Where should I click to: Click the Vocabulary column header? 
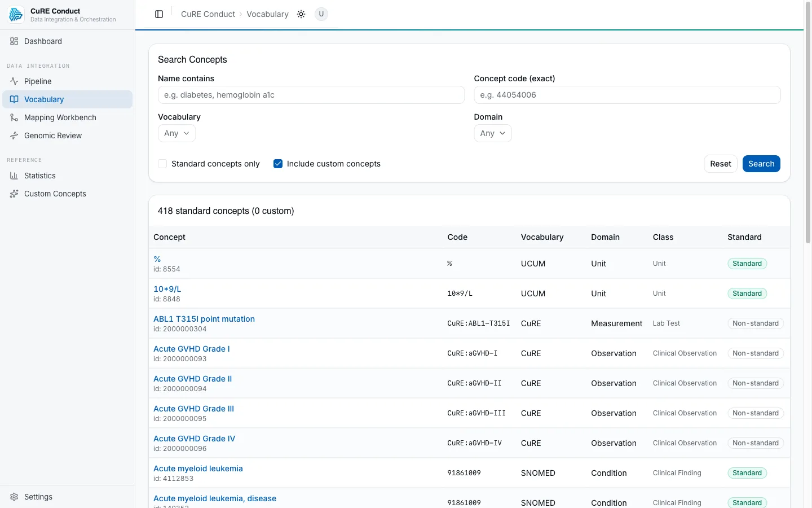point(542,237)
